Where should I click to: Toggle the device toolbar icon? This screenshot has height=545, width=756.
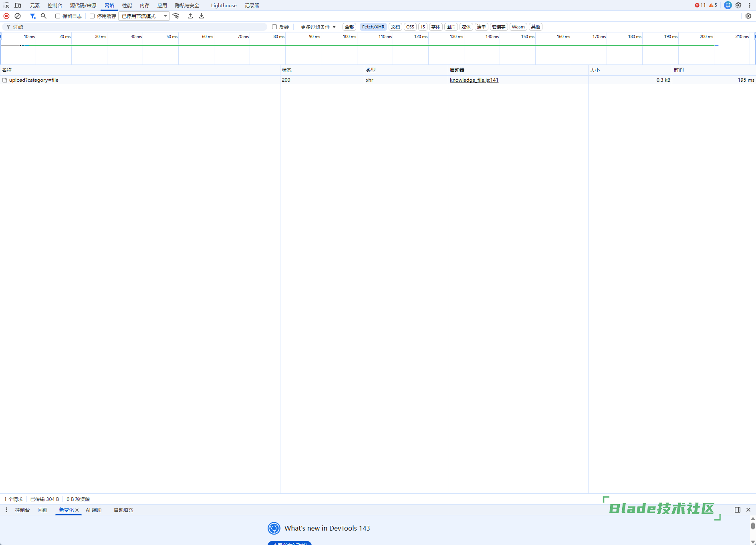tap(18, 5)
